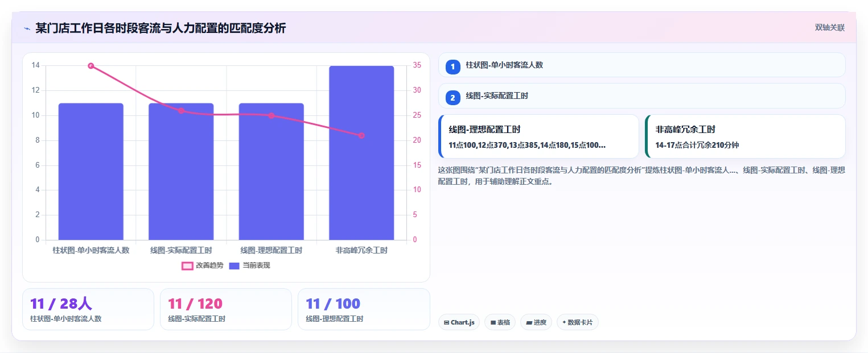This screenshot has height=353, width=868.
Task: Click the bar above 线图-理想配置工时 axis label
Action: tap(271, 172)
